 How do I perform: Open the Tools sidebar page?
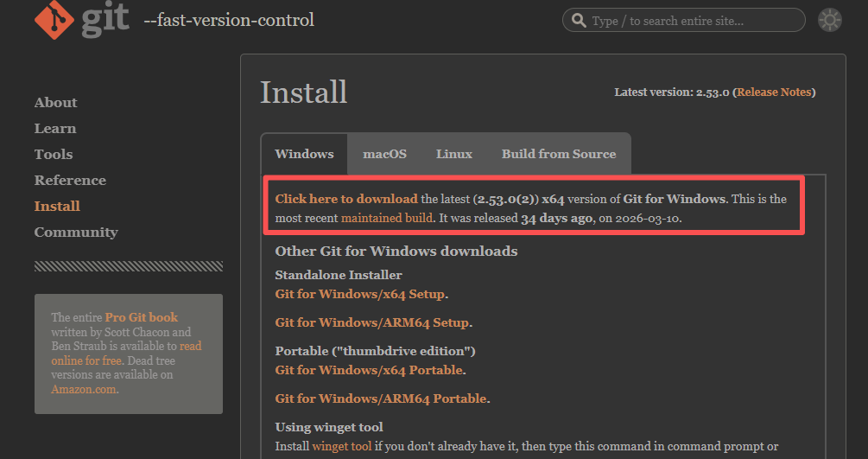(54, 154)
